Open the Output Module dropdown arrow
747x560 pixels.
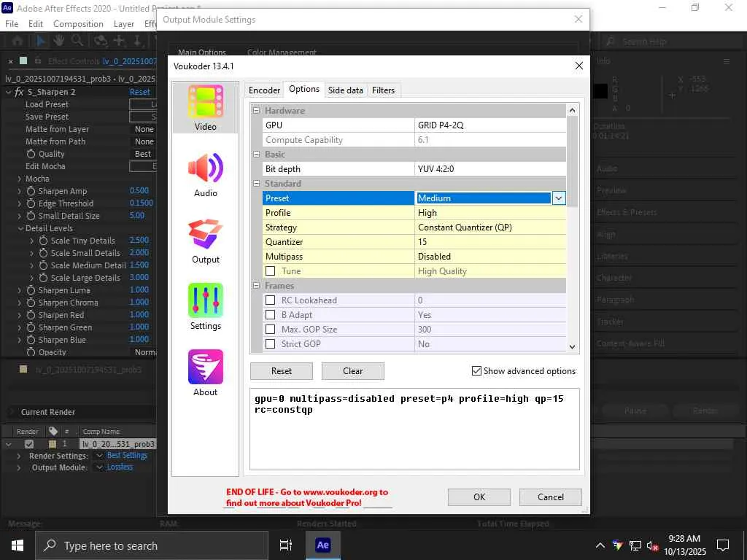pyautogui.click(x=99, y=467)
